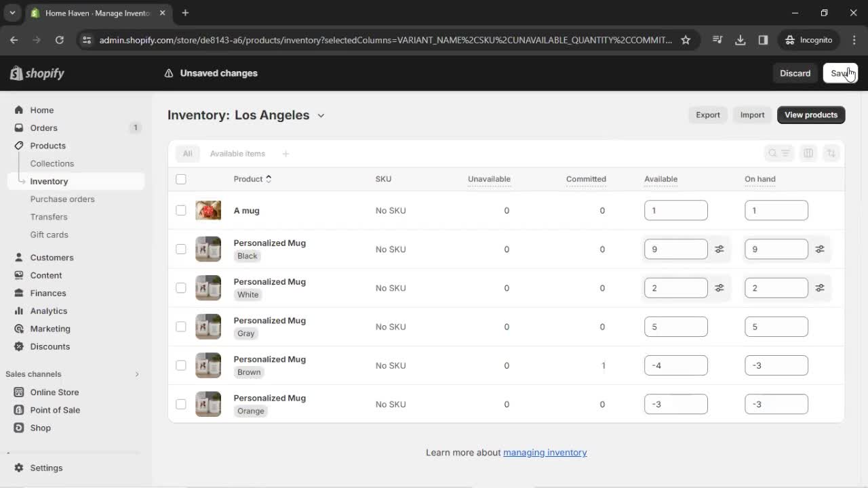
Task: Open Transfers page
Action: pos(49,217)
